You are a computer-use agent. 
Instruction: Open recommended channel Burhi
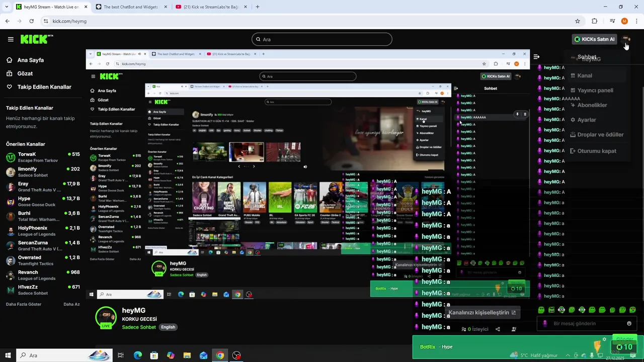tap(43, 216)
